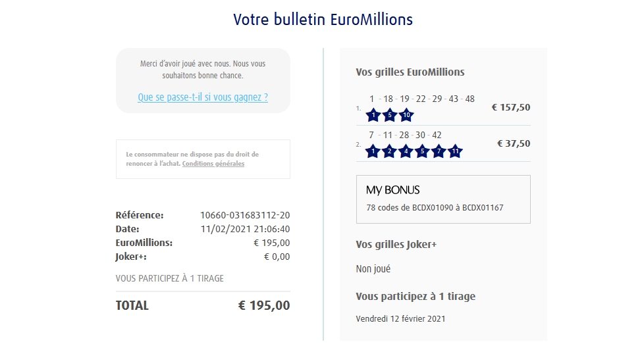Open 'Que se passe-t-il si vous gagnez ?' link
The height and width of the screenshot is (346, 644).
click(203, 97)
